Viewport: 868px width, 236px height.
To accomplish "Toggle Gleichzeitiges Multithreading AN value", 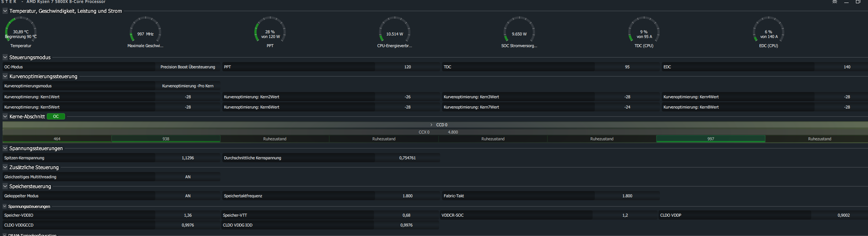I will [188, 177].
